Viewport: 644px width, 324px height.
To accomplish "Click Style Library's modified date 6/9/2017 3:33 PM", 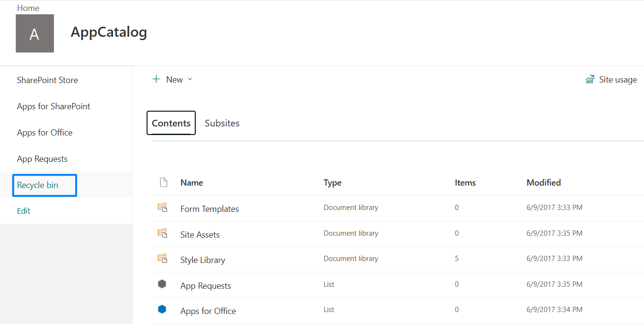I will [554, 259].
